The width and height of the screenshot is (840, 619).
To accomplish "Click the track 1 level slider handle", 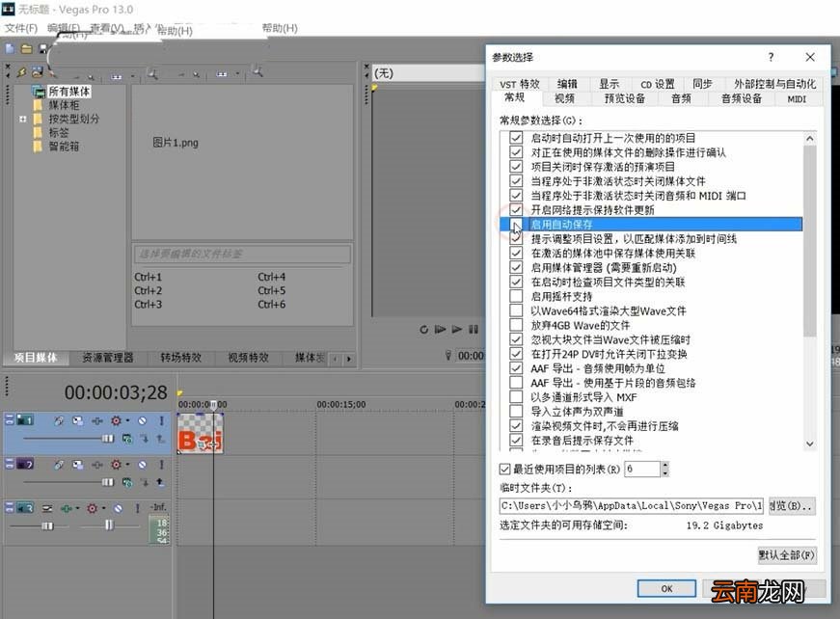I will click(108, 439).
